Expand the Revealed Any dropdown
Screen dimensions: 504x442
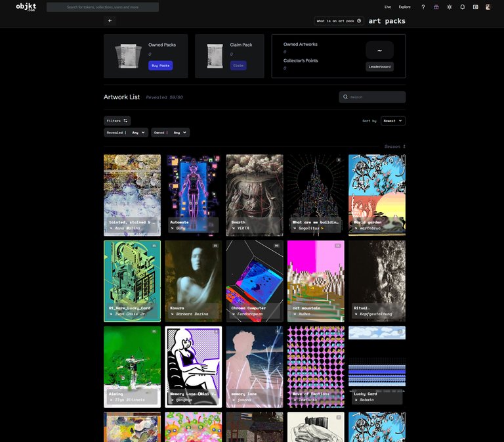click(126, 133)
